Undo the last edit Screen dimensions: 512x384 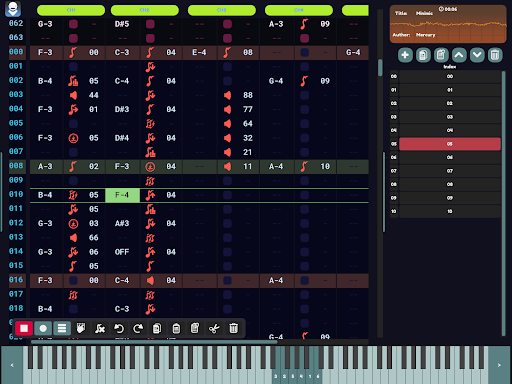(x=119, y=328)
